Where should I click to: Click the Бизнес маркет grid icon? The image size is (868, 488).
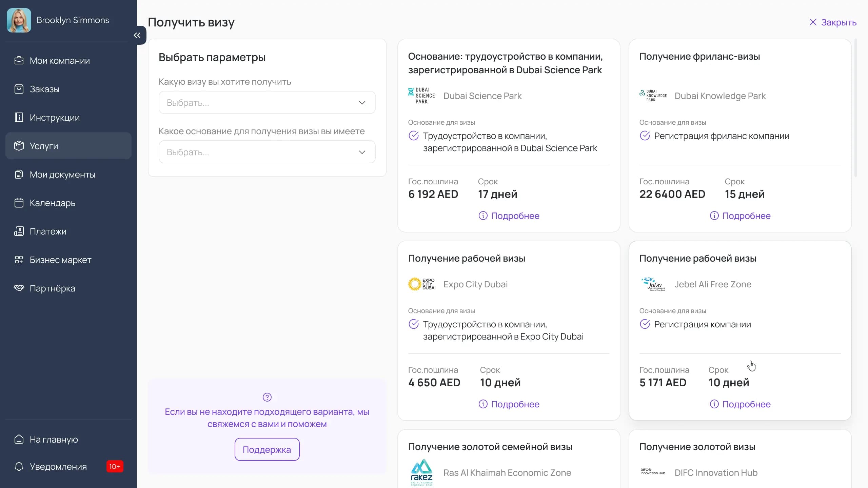(19, 260)
